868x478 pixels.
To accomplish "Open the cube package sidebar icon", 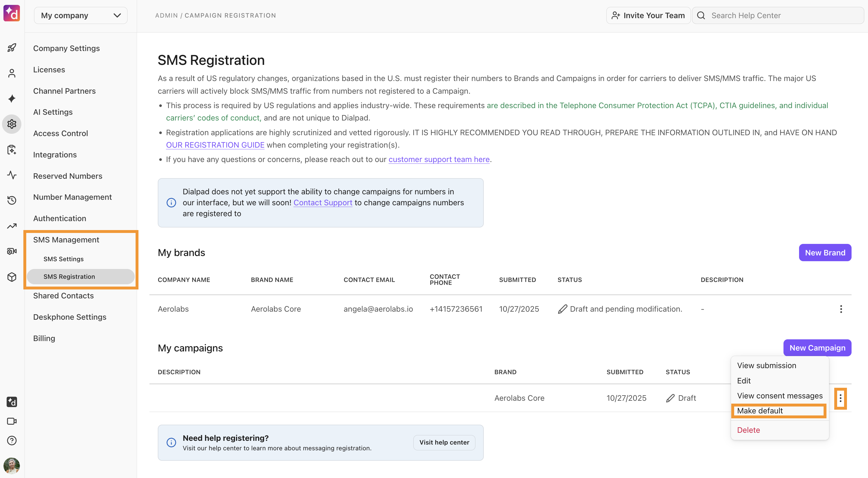I will coord(12,277).
